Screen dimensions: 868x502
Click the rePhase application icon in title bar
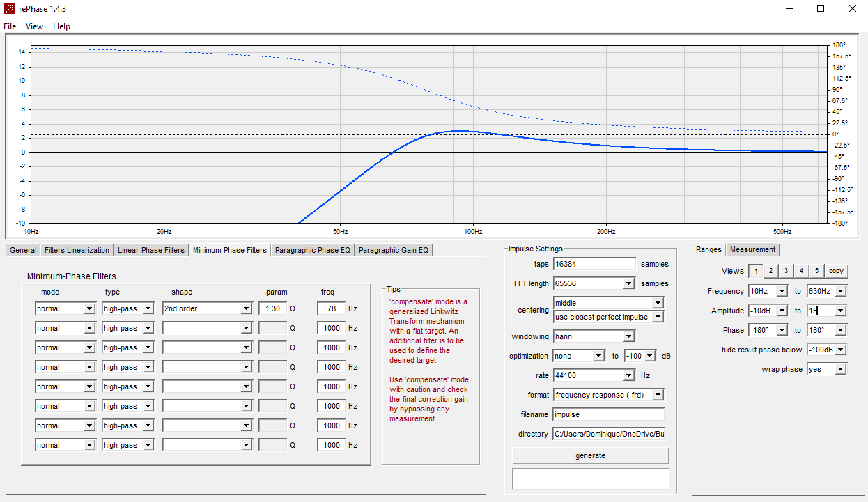pos(10,8)
